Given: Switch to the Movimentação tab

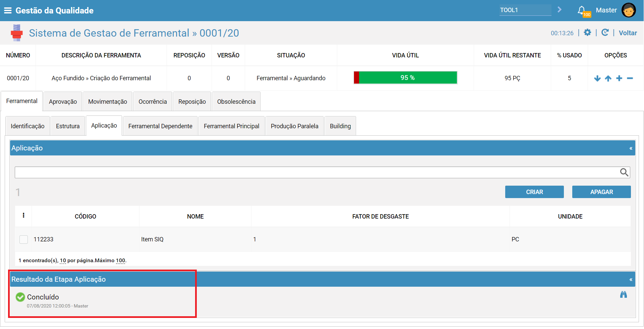Looking at the screenshot, I should pyautogui.click(x=108, y=101).
